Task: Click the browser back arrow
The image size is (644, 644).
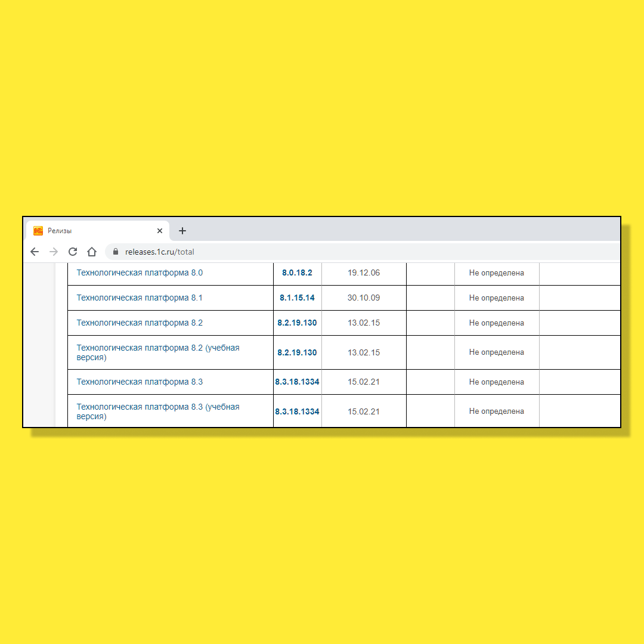Action: pos(35,252)
